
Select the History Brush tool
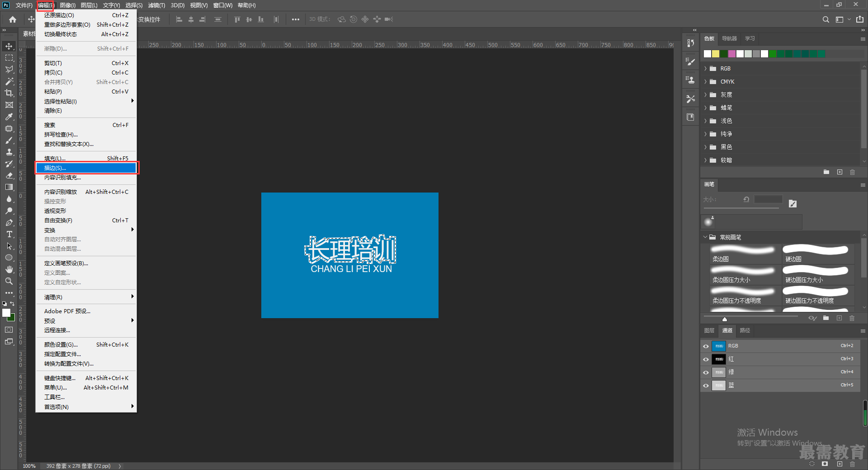[9, 164]
